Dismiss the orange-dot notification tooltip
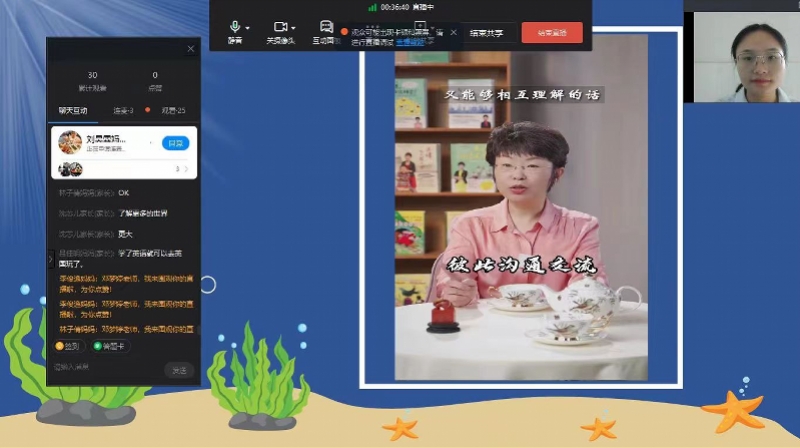 pos(454,32)
